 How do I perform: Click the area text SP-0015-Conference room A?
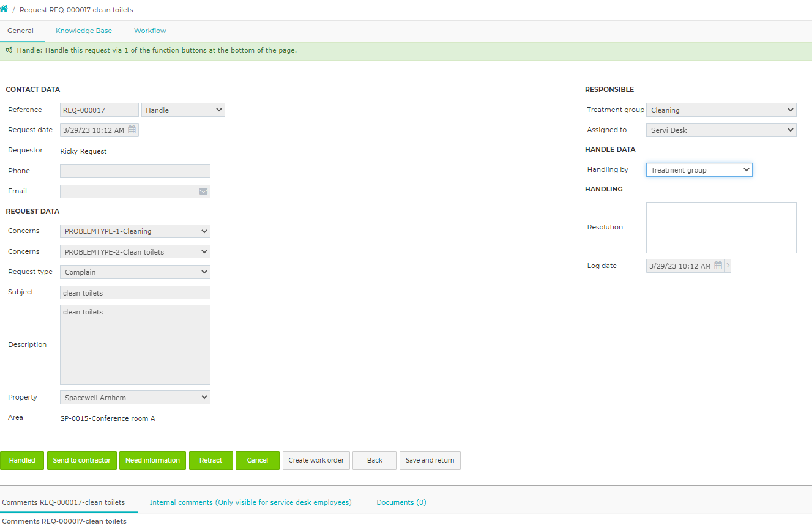[108, 418]
